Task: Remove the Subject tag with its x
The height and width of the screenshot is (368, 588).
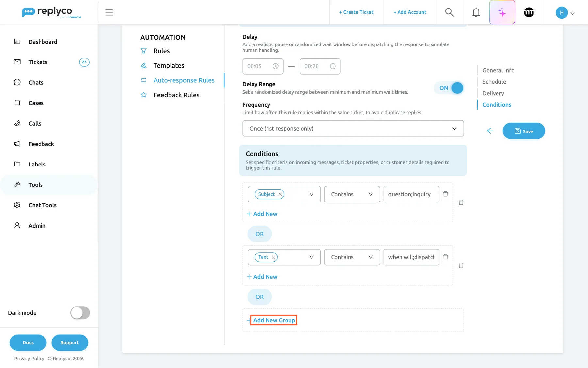Action: pos(280,194)
